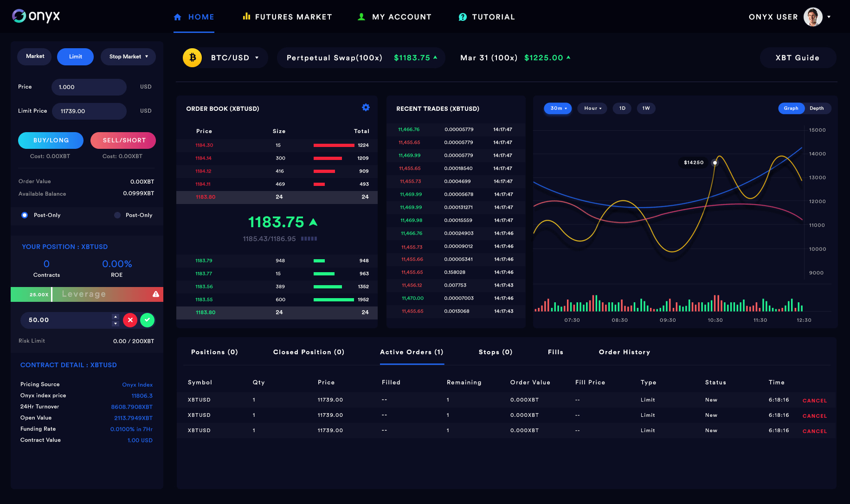Go to Home menu
This screenshot has height=504, width=850.
coord(194,17)
